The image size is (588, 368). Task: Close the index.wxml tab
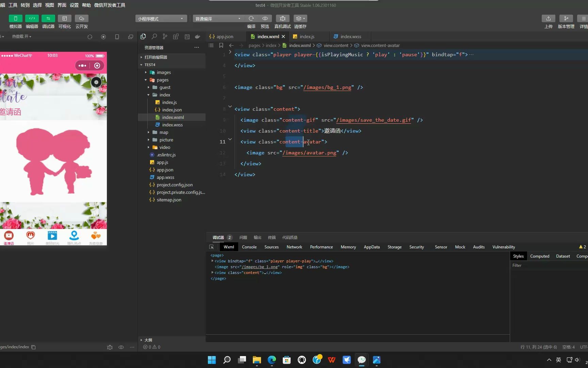[x=283, y=36]
